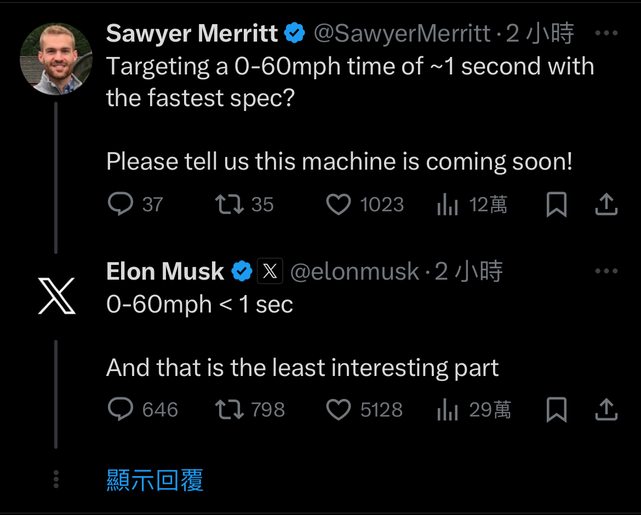Open more options for Elon's tweet

click(x=606, y=270)
